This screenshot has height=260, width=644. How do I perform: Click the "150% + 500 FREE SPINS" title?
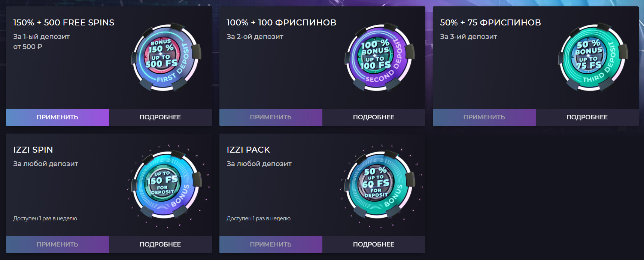click(x=64, y=22)
